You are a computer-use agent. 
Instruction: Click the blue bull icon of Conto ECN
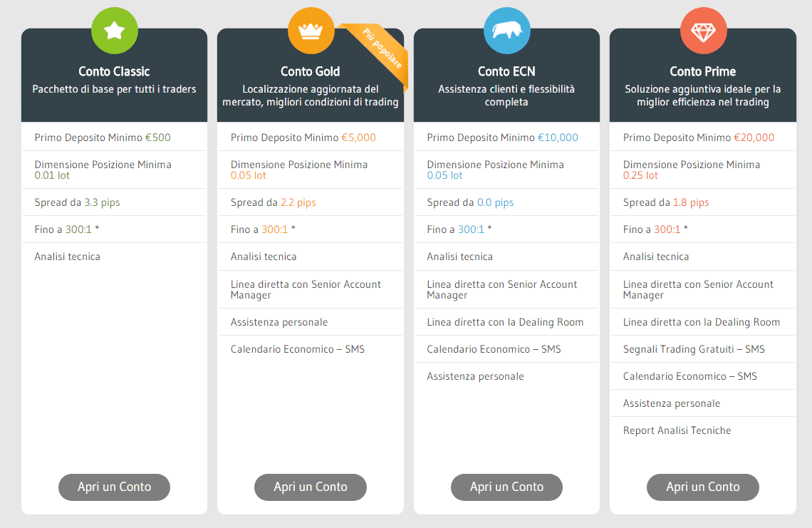pos(507,31)
